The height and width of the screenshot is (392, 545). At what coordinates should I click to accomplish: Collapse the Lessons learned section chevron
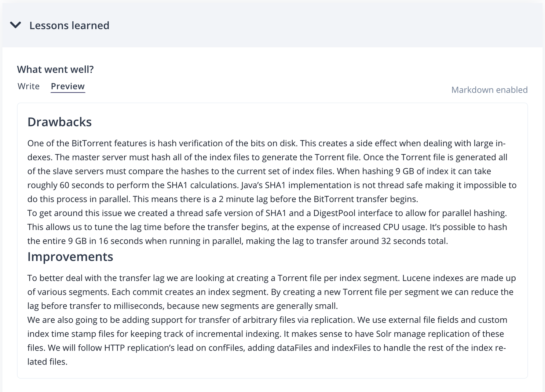[15, 25]
